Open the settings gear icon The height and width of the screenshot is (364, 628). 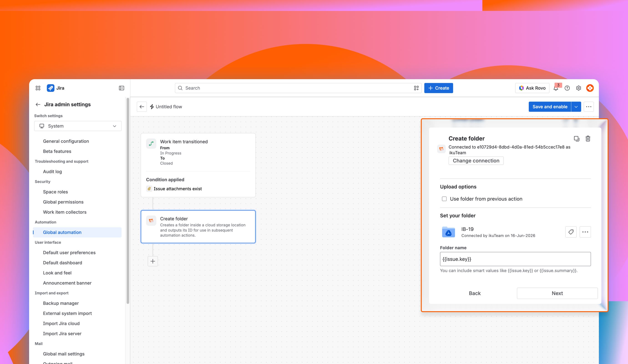pyautogui.click(x=578, y=88)
